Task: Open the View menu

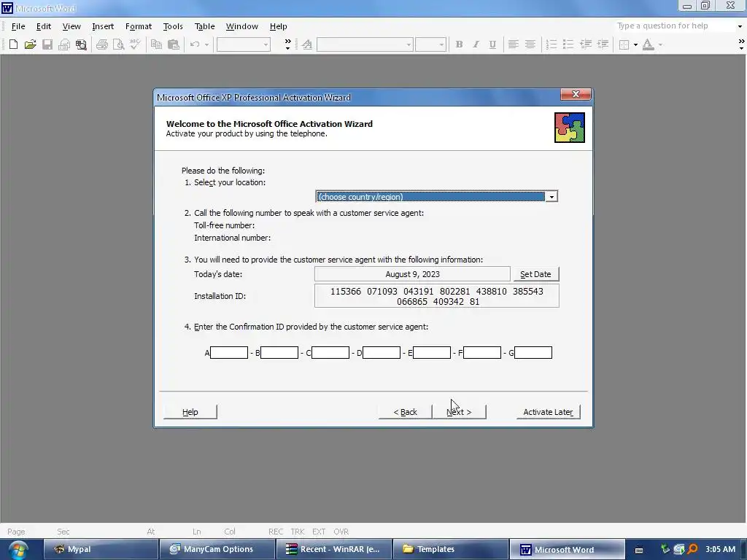Action: (x=71, y=26)
